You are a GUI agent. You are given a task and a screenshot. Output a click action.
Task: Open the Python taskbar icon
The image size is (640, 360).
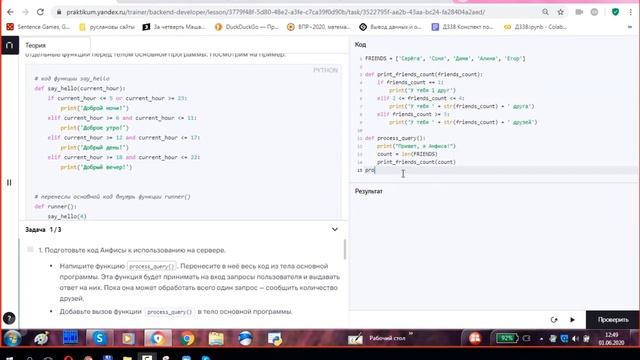275,338
